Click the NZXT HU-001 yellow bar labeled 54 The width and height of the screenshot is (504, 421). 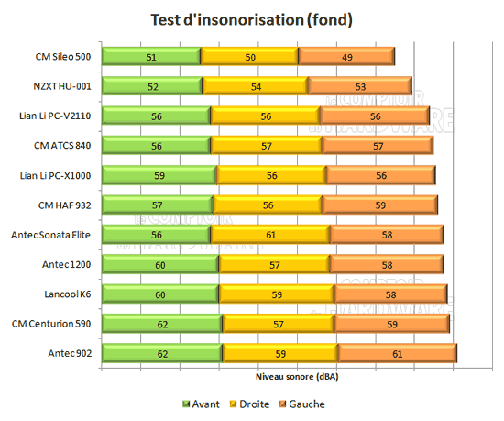tap(256, 86)
